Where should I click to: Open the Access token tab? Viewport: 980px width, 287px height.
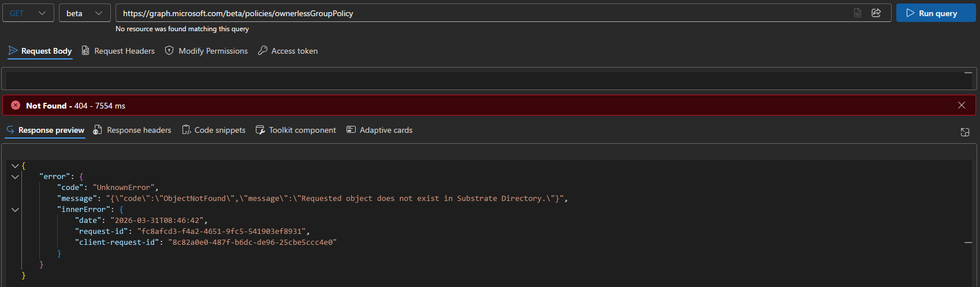(x=288, y=51)
